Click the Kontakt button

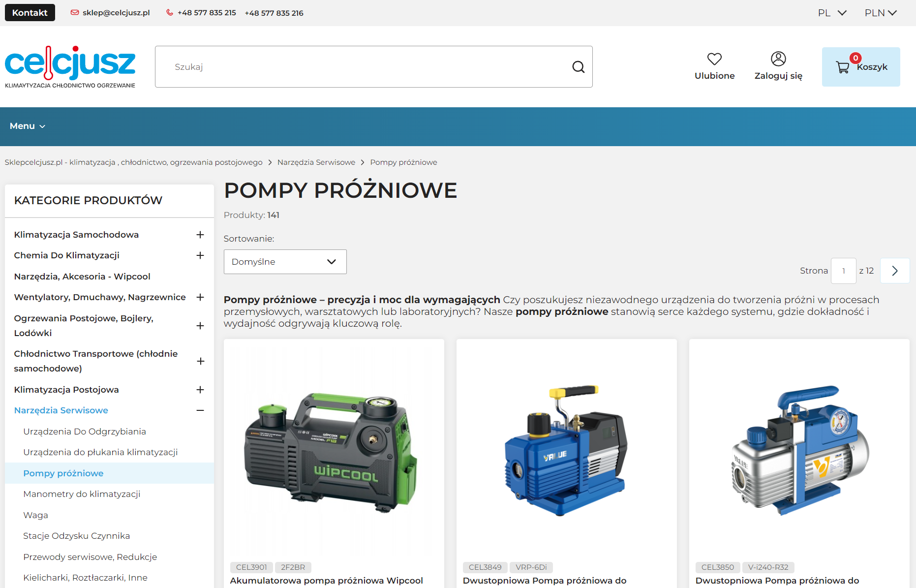(30, 13)
